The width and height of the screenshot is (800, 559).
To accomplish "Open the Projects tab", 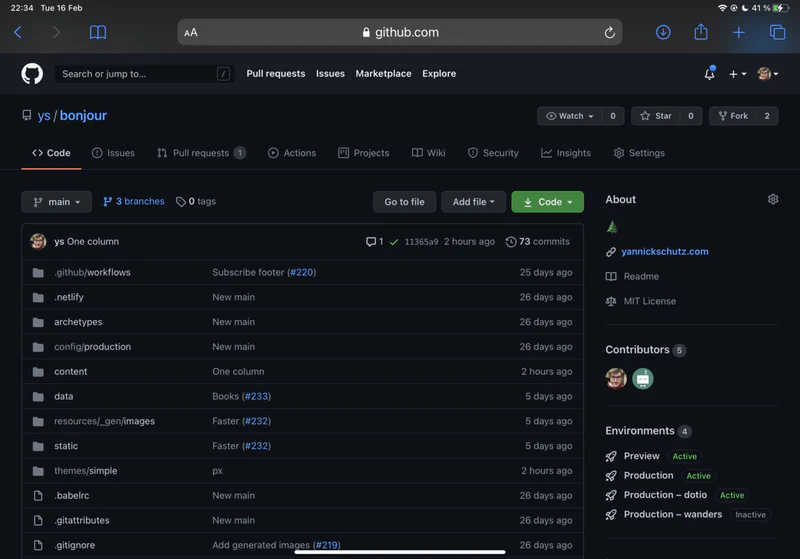I will pyautogui.click(x=364, y=153).
